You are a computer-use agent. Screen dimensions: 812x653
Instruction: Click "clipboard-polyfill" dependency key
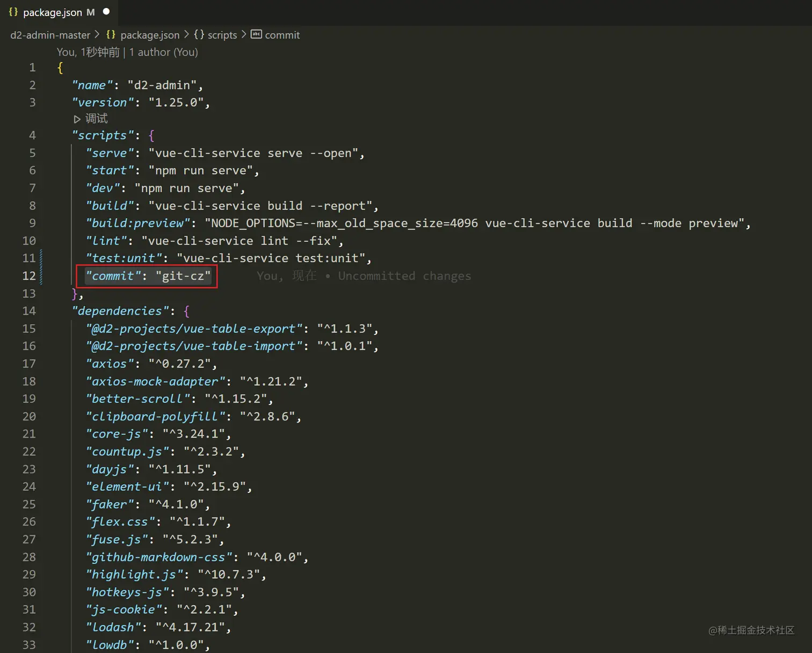155,417
